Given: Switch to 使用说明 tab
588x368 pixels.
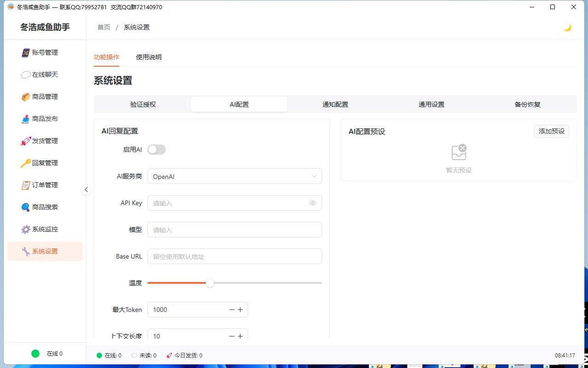Looking at the screenshot, I should 149,57.
